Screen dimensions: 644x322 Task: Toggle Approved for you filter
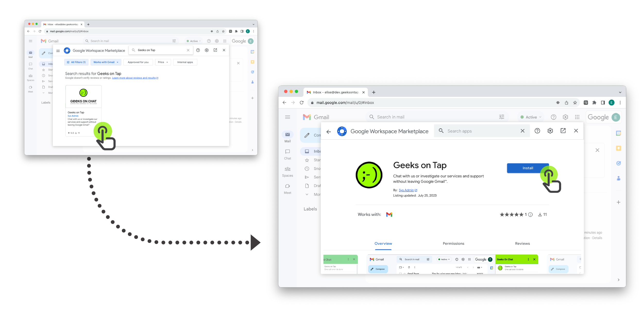[138, 62]
